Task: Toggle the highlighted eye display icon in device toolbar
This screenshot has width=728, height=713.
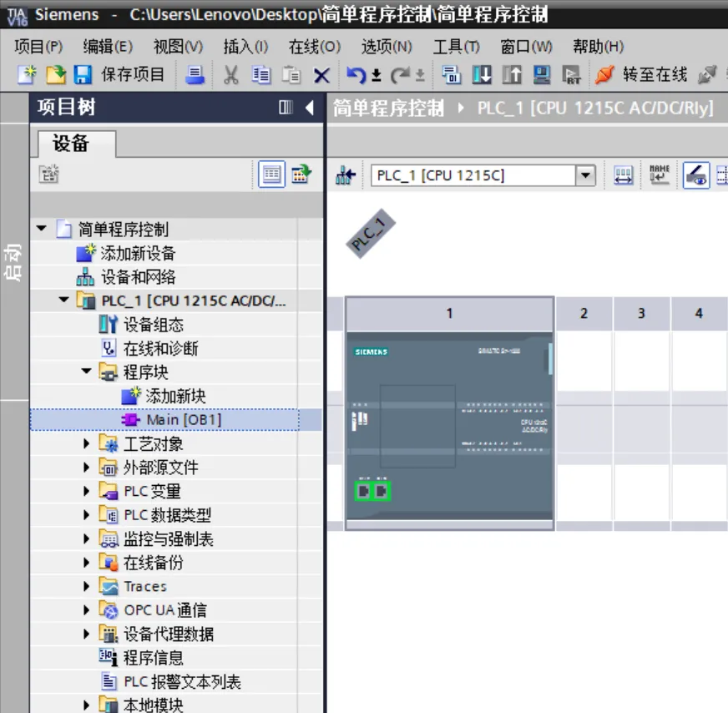Action: click(x=696, y=175)
